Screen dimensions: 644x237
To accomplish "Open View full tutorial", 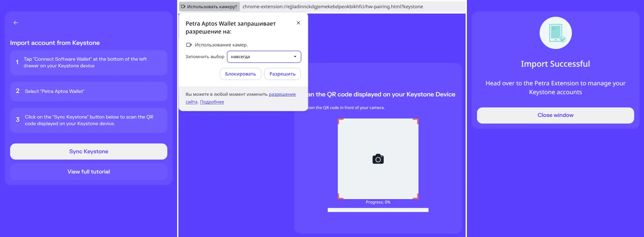I will pos(89,172).
